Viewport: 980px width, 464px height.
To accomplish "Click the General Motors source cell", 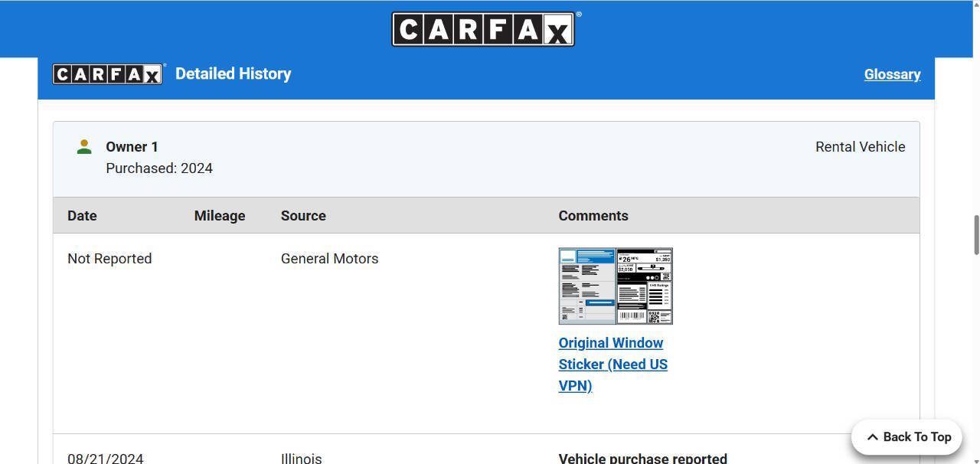I will point(329,259).
